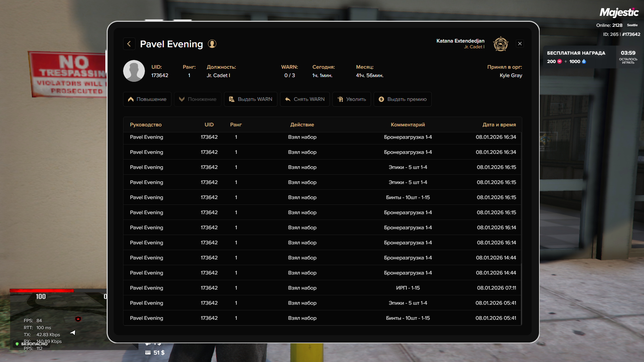Image resolution: width=644 pixels, height=362 pixels.
Task: Click the Уволить person icon
Action: click(x=340, y=99)
